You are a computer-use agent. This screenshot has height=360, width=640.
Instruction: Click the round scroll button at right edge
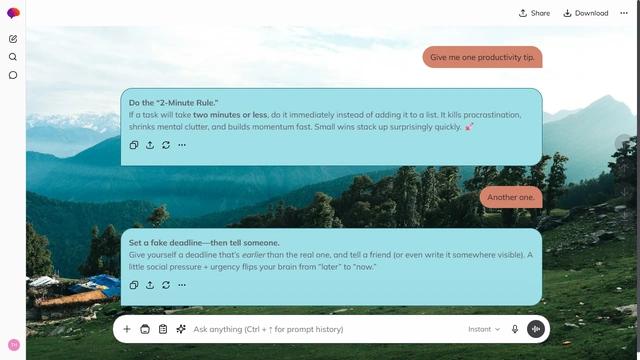[624, 142]
